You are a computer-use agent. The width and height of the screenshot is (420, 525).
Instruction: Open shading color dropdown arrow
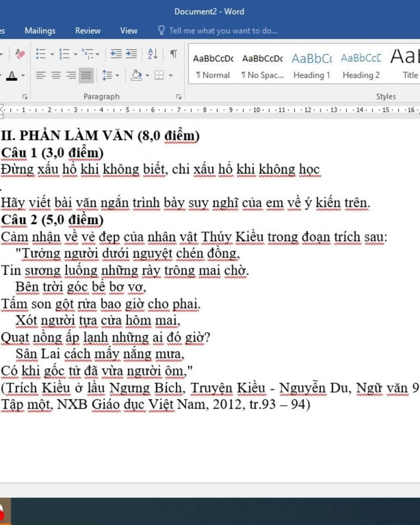click(147, 75)
